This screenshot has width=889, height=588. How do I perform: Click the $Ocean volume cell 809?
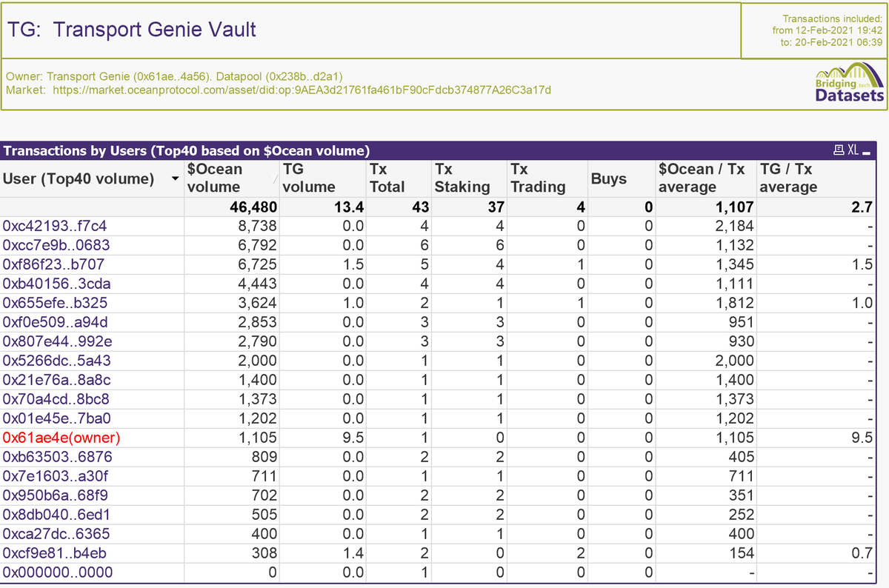tap(263, 456)
